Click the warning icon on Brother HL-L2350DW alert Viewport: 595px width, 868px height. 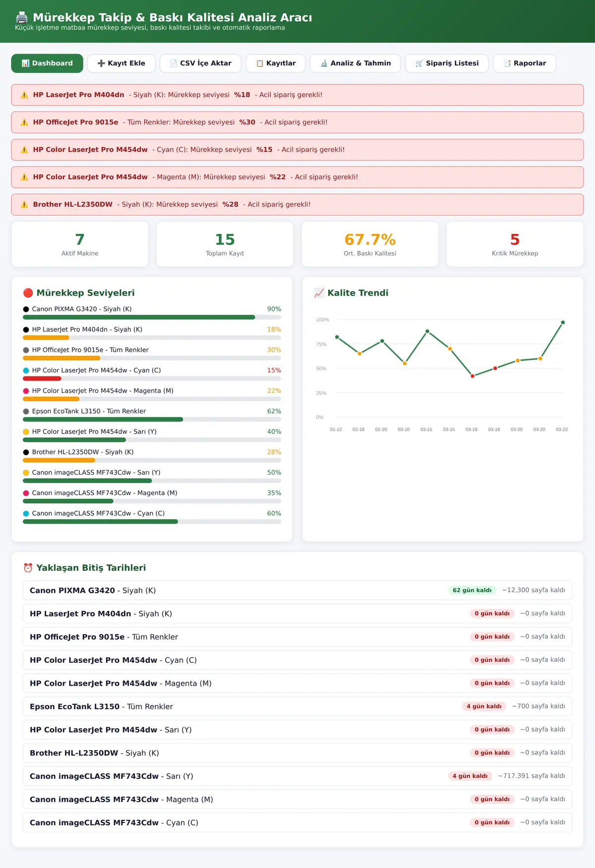24,204
